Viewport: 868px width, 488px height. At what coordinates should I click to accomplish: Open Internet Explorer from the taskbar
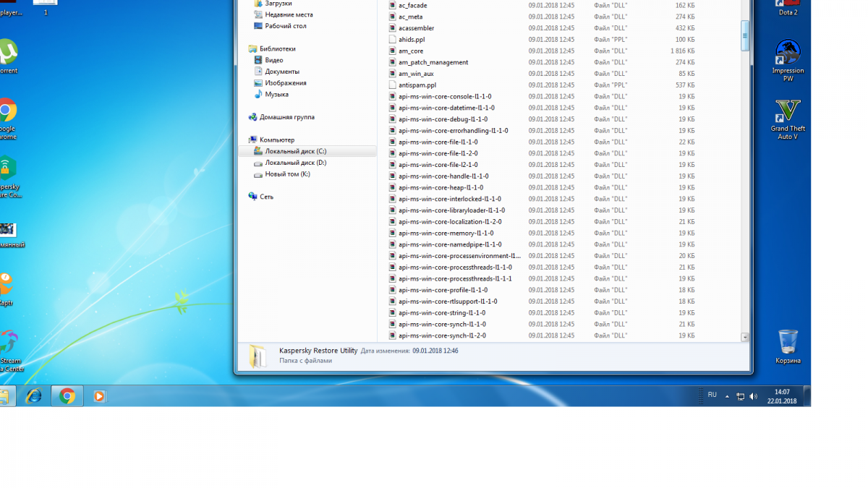point(33,396)
